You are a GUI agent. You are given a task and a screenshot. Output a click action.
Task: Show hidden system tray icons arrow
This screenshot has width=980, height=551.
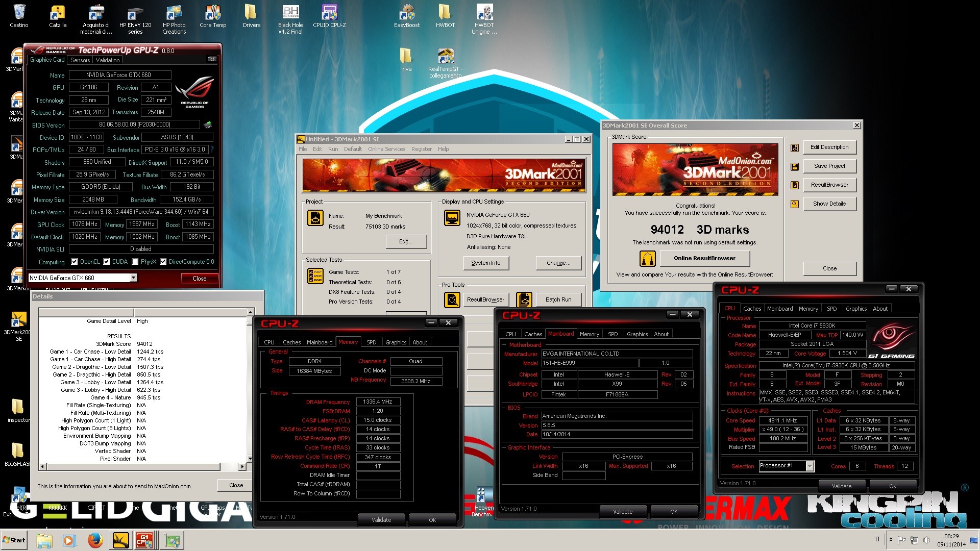[891, 540]
